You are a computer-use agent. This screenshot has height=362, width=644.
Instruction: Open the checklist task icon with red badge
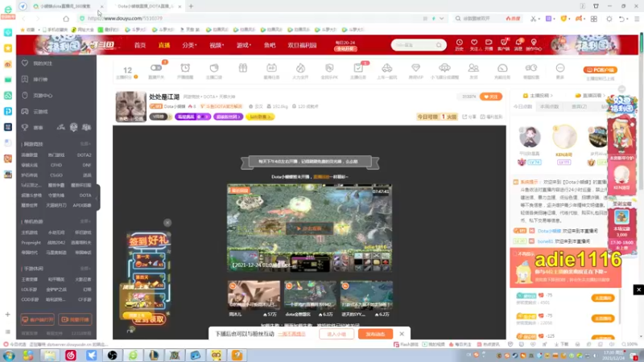358,68
